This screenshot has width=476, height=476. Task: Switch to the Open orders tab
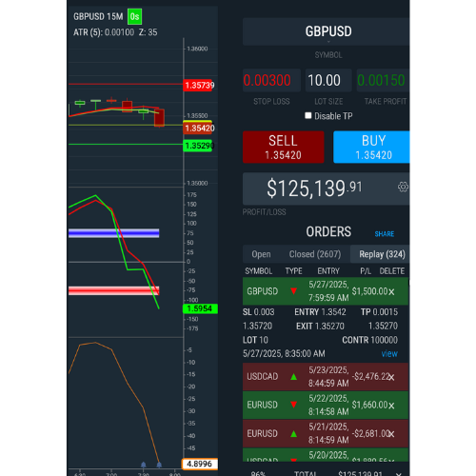[261, 254]
